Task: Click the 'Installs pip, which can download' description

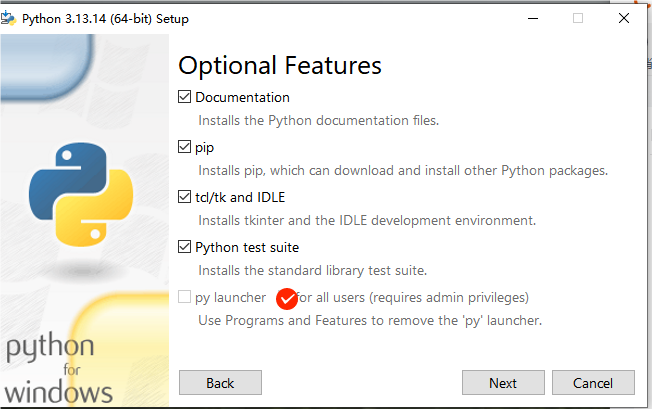Action: coord(403,170)
